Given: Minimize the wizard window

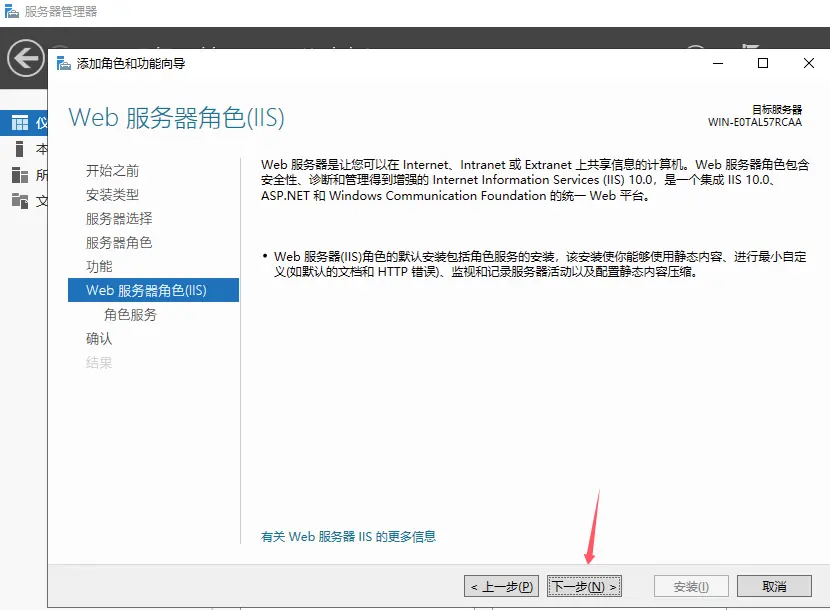Looking at the screenshot, I should [x=718, y=64].
